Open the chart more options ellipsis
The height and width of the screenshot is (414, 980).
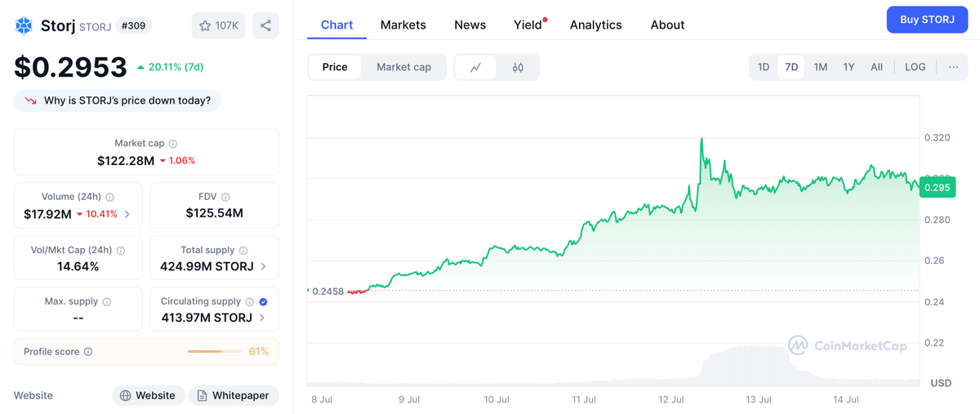click(953, 67)
